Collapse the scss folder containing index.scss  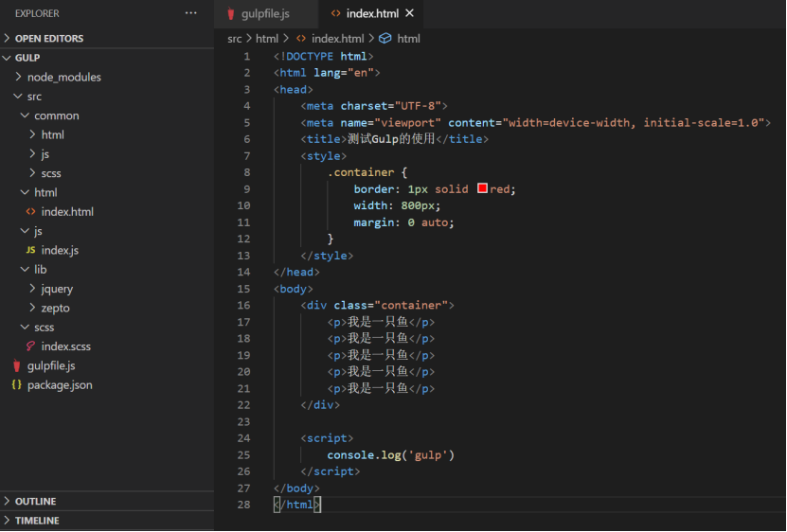click(107, 328)
